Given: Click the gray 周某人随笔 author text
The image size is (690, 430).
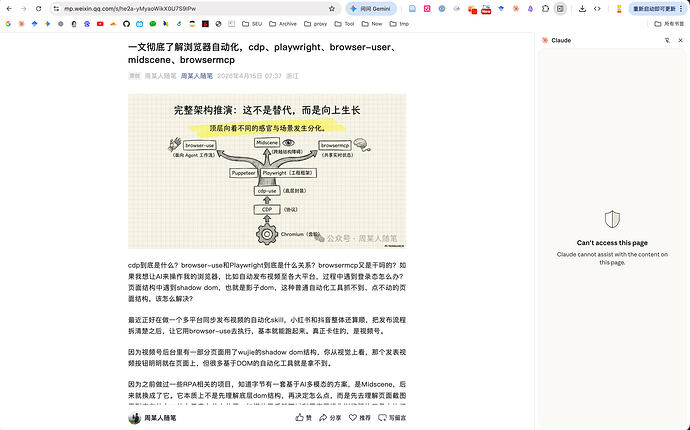Looking at the screenshot, I should click(160, 76).
